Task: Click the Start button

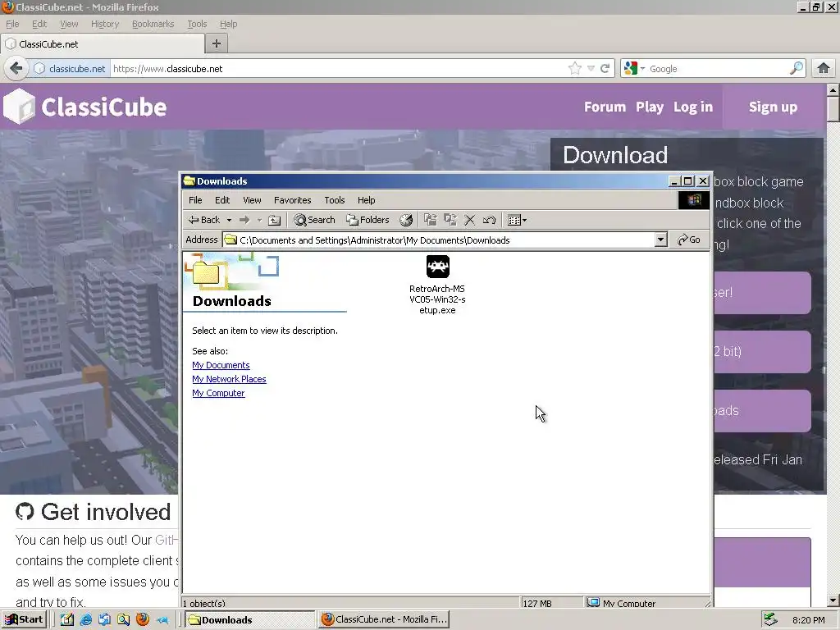Action: pyautogui.click(x=24, y=620)
